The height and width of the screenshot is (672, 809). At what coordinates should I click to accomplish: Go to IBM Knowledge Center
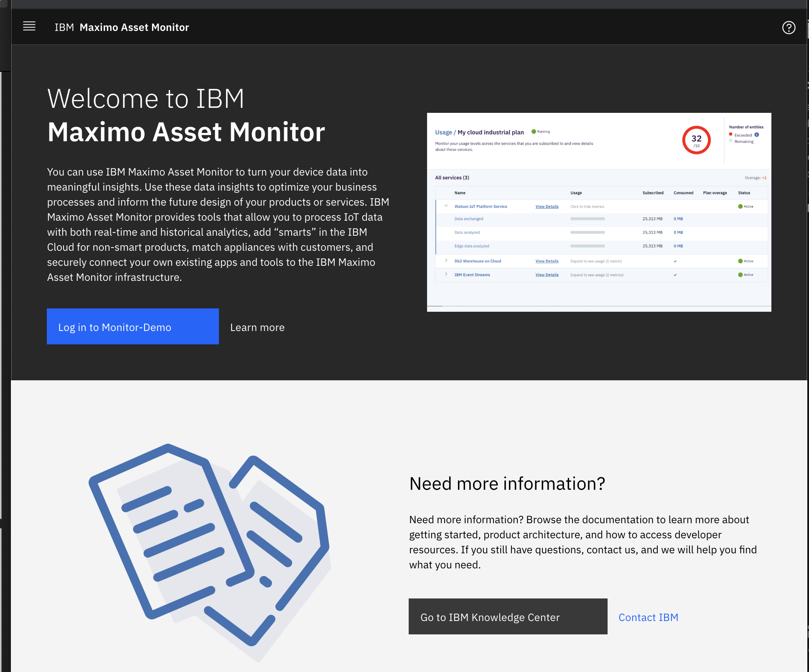(508, 616)
